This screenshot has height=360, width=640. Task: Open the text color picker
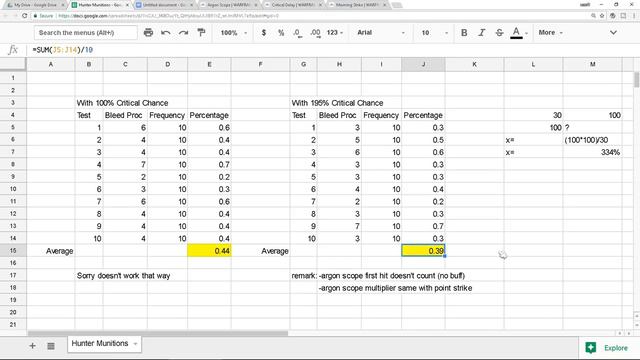click(x=516, y=33)
